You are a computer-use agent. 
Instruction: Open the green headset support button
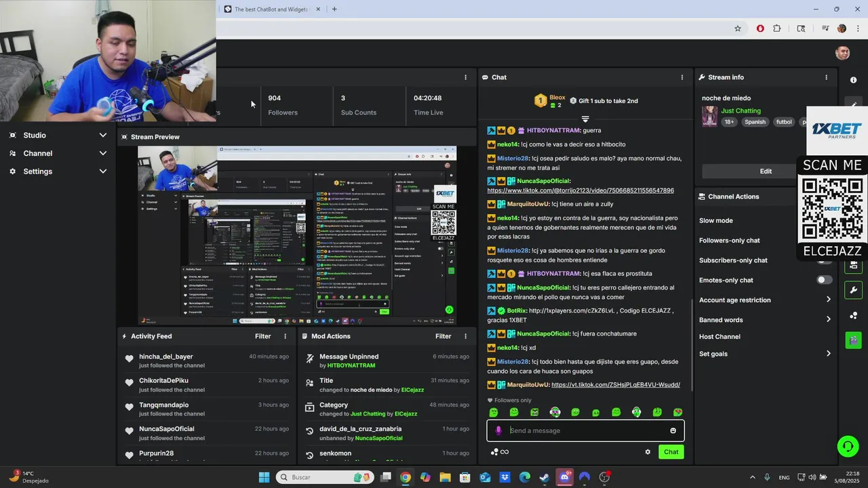click(x=848, y=446)
